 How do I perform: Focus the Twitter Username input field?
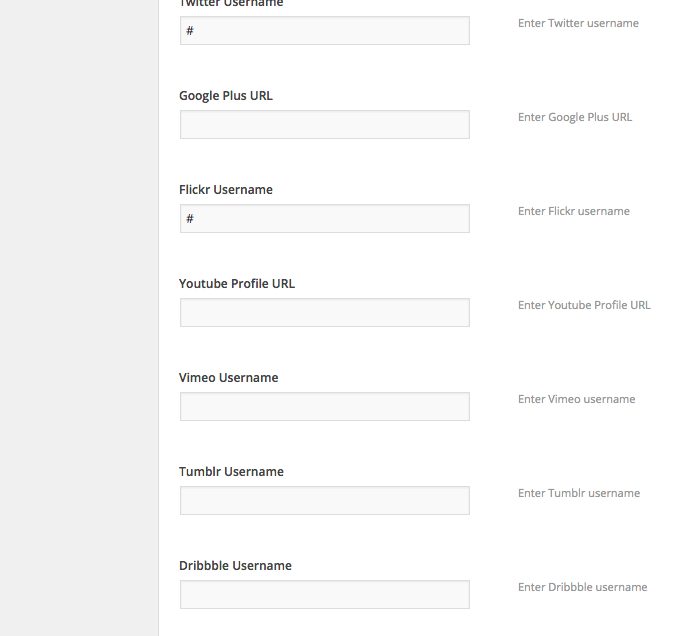click(324, 31)
